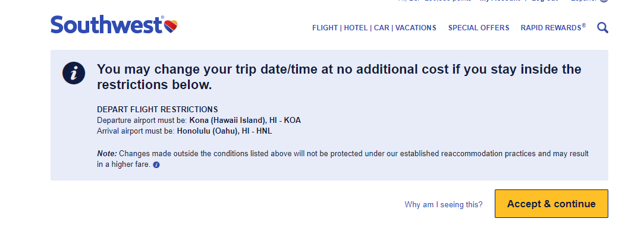Click the Log out link at top

(x=545, y=1)
